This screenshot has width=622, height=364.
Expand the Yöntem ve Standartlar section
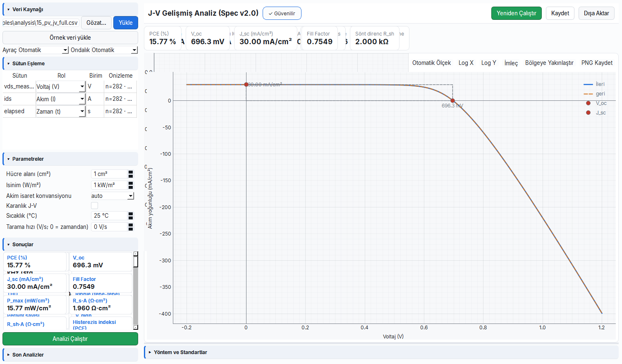(x=381, y=352)
